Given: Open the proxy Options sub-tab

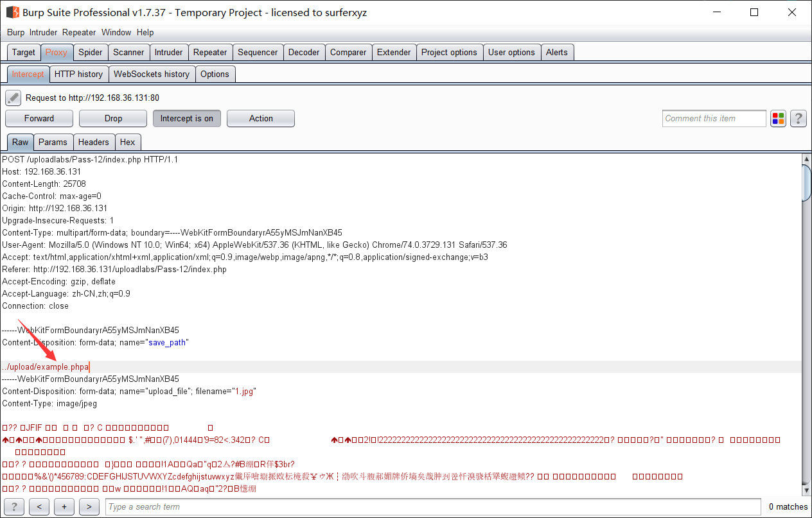Looking at the screenshot, I should coord(215,74).
